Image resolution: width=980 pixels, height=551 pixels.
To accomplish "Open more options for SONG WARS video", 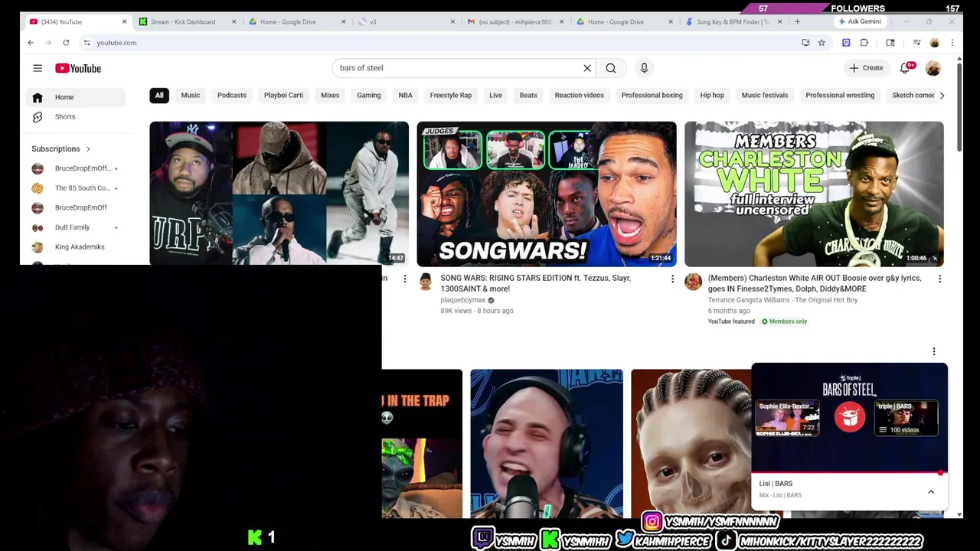I will (x=672, y=279).
